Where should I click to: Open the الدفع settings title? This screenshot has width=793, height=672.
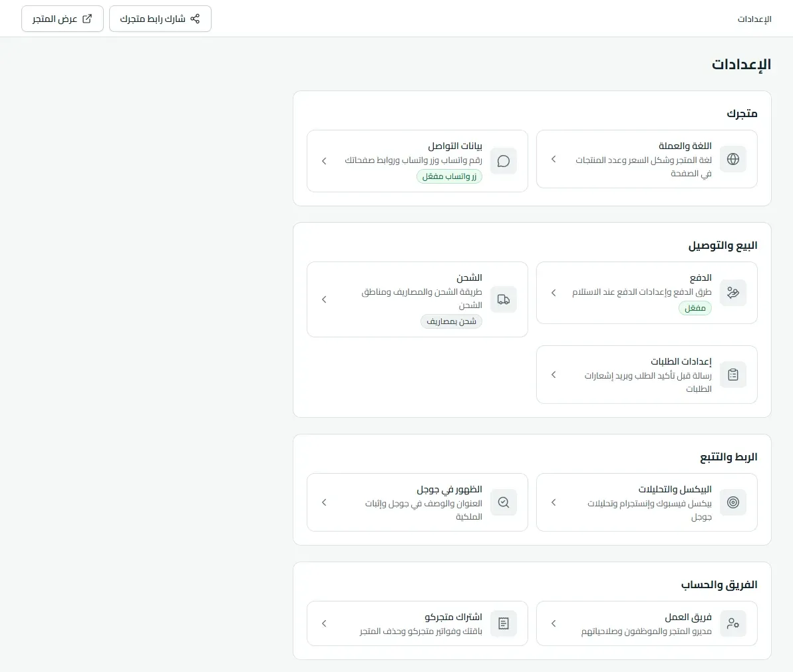point(701,277)
